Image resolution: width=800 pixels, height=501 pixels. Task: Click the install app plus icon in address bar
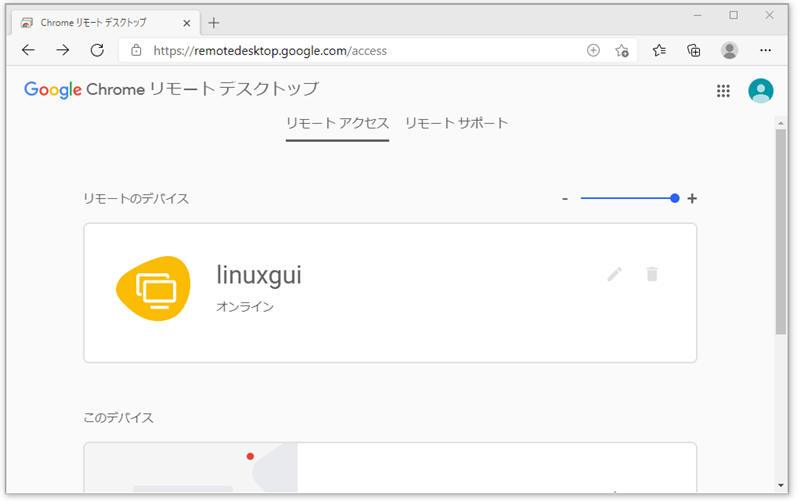click(593, 51)
